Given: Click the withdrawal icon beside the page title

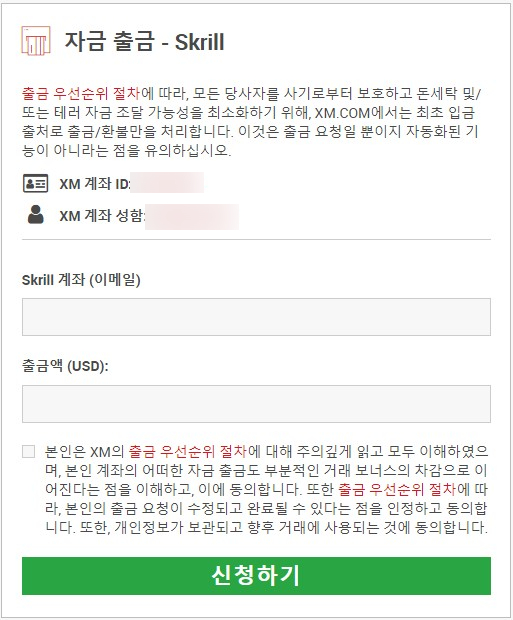Looking at the screenshot, I should [36, 41].
